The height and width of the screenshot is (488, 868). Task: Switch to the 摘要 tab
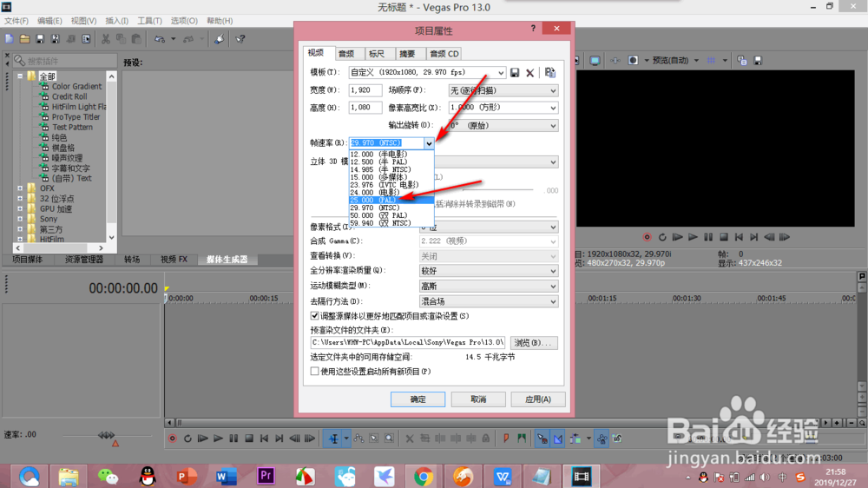click(x=407, y=54)
